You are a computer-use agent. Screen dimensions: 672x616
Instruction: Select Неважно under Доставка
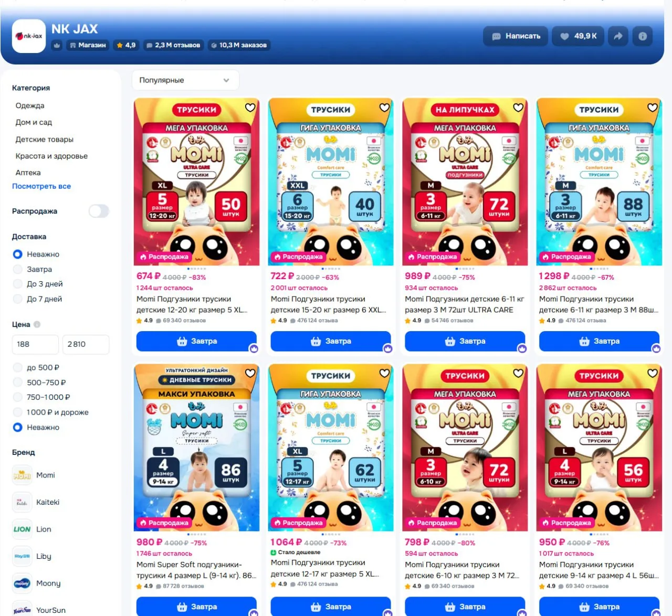(17, 254)
